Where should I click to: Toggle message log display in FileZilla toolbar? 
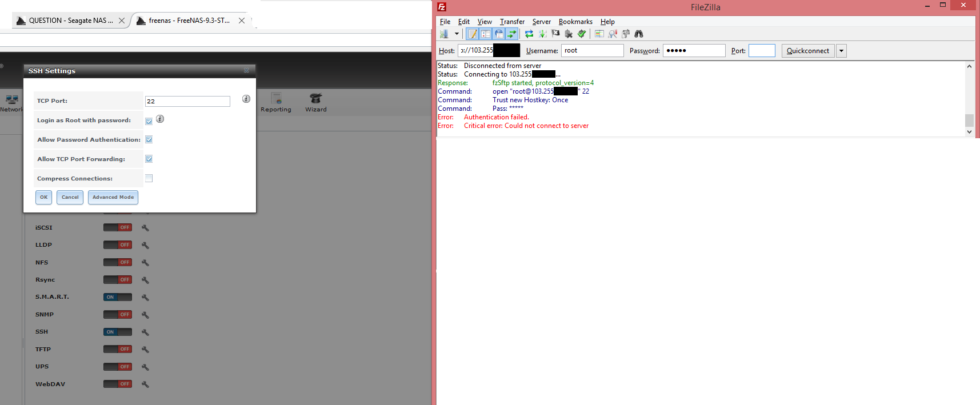pyautogui.click(x=473, y=34)
